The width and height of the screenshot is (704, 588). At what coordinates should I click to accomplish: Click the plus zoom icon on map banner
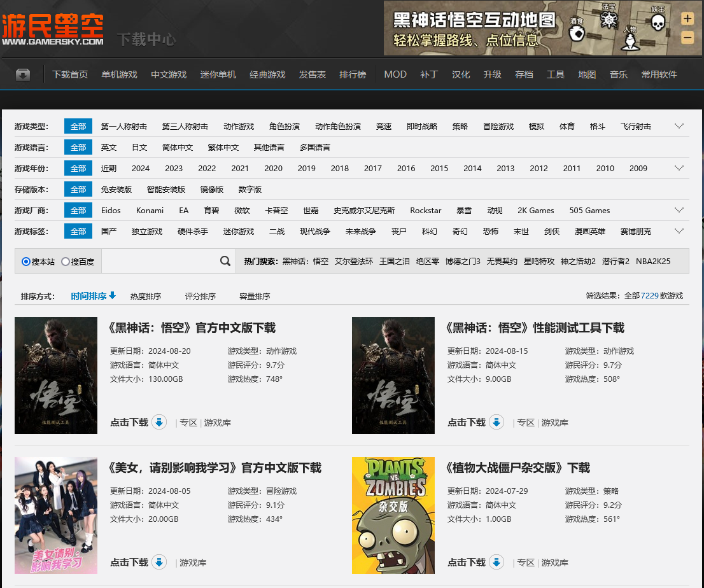click(x=687, y=18)
